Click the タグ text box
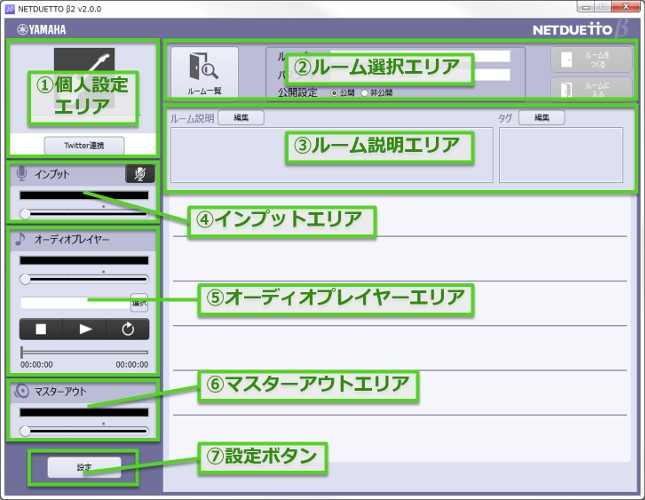Screen dimensions: 645x500 point(561,155)
